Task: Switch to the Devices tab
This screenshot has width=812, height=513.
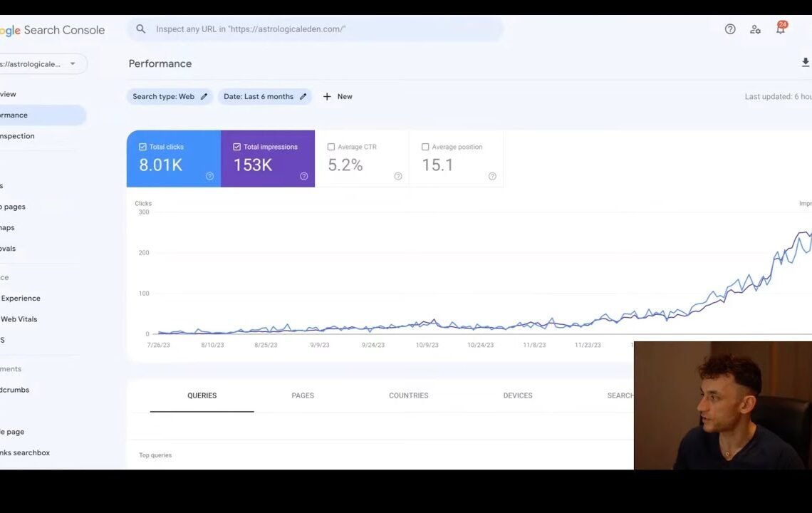Action: [518, 395]
